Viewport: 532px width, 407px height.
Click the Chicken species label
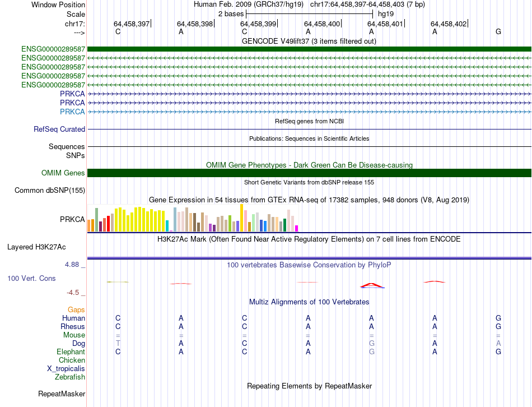[x=72, y=360]
